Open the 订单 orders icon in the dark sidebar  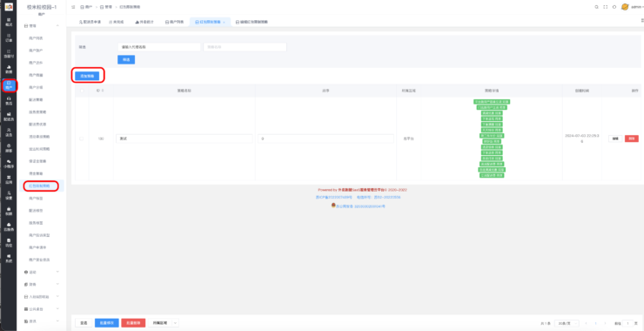[x=9, y=37]
